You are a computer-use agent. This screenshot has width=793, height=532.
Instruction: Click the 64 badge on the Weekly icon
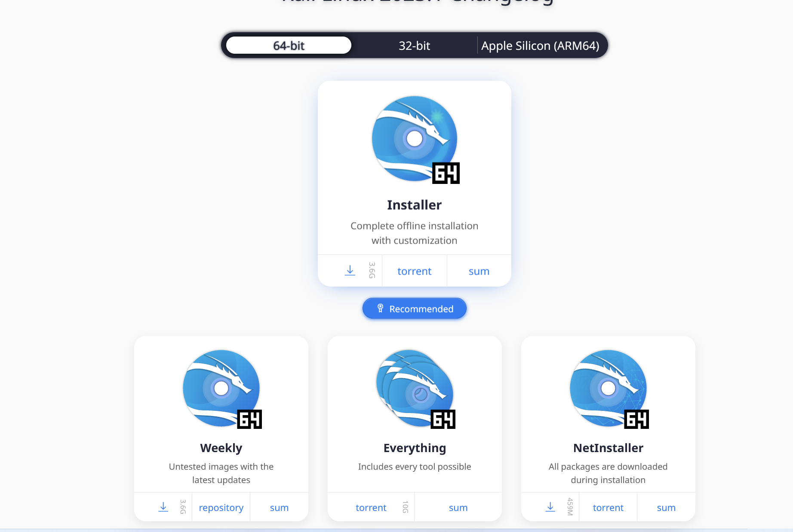click(249, 419)
